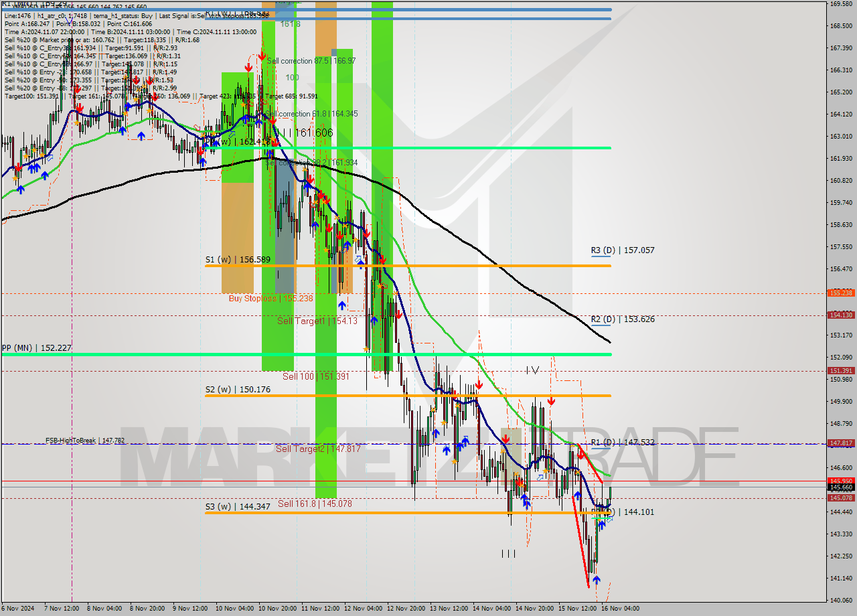Screen dimensions: 857x616
Task: Click the 169.580 value on price scale
Action: (841, 4)
